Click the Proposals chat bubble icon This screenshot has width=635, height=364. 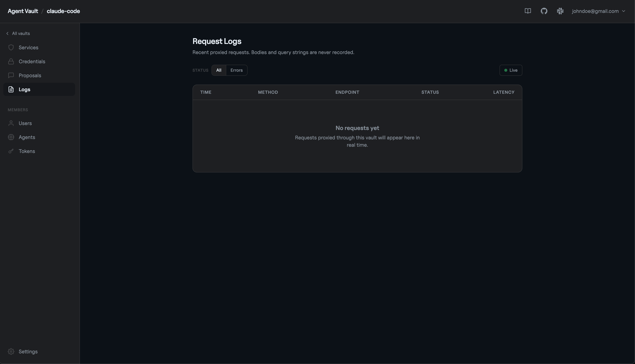tap(11, 76)
